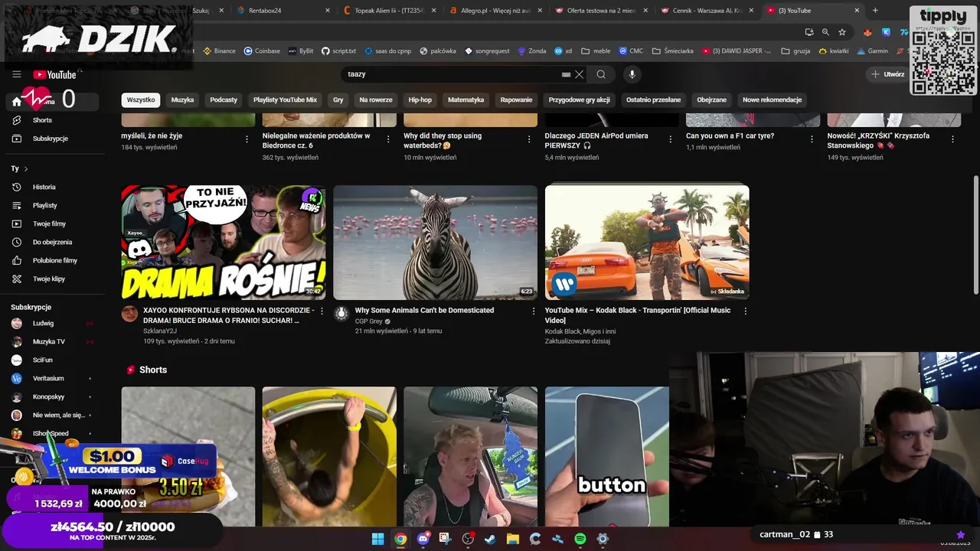Click the SzklanaY2J channel avatar
The image size is (980, 551).
pyautogui.click(x=129, y=314)
